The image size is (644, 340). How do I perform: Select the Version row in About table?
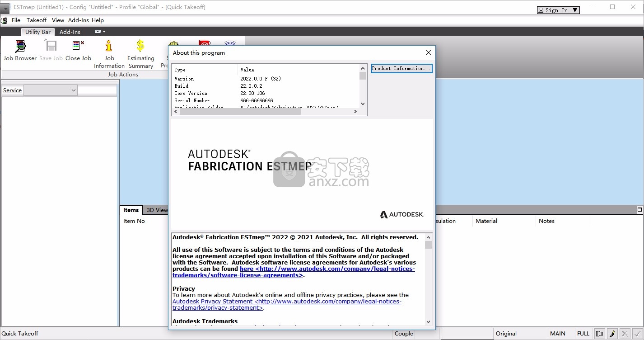266,79
